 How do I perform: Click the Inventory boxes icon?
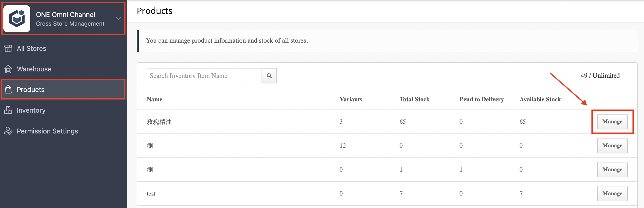point(8,110)
